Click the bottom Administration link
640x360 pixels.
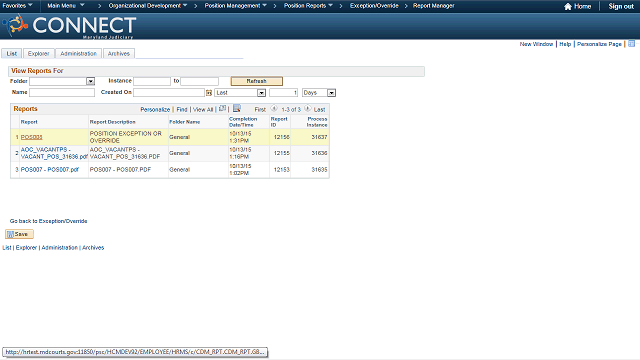[x=60, y=248]
